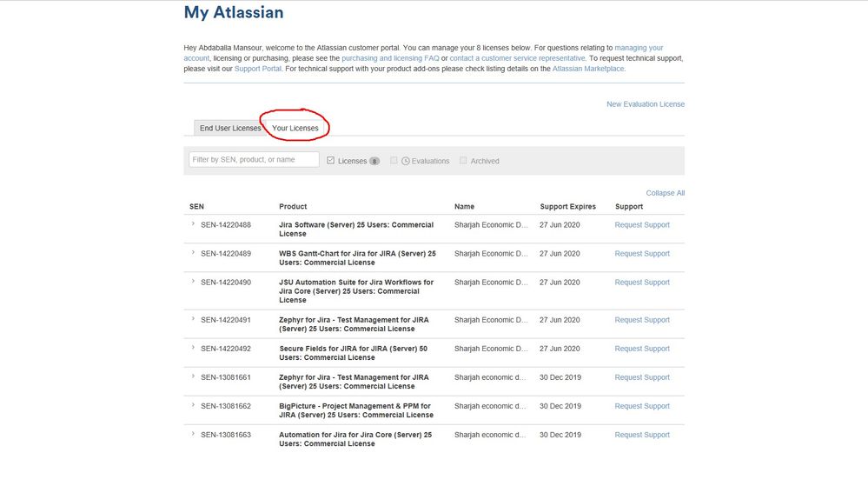Request Support for Automation for Jira license
The height and width of the screenshot is (486, 868).
pos(642,436)
